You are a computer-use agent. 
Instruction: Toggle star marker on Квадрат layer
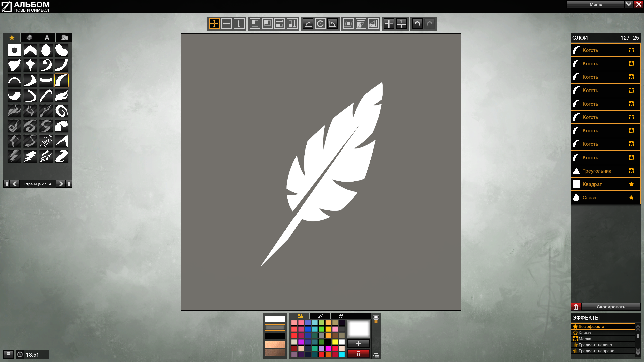point(631,184)
